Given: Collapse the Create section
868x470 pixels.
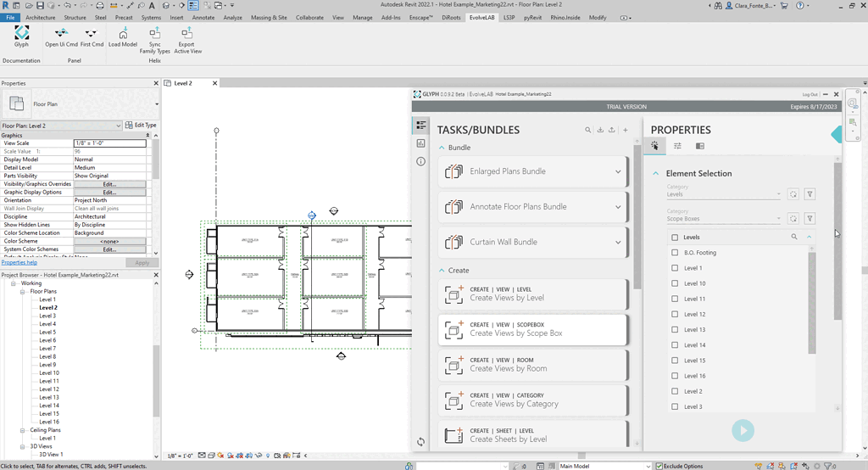Looking at the screenshot, I should (x=442, y=271).
